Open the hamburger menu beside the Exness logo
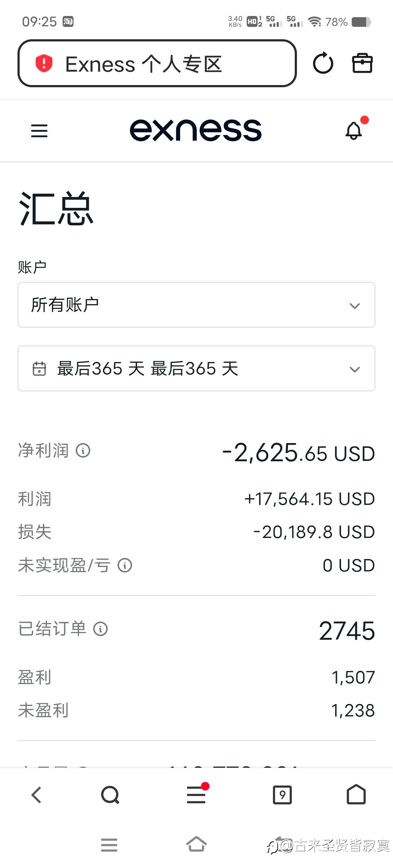Screen dimensions: 393x868 39,131
